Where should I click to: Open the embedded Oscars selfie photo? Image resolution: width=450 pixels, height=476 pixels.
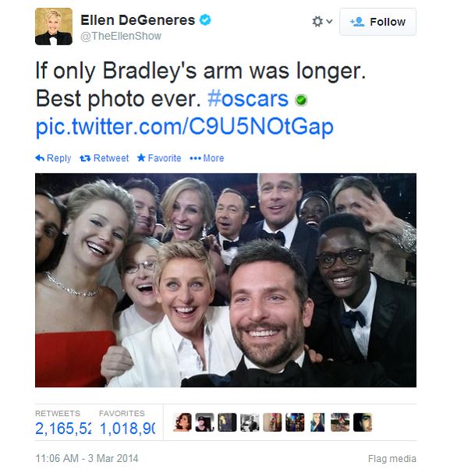(x=225, y=280)
